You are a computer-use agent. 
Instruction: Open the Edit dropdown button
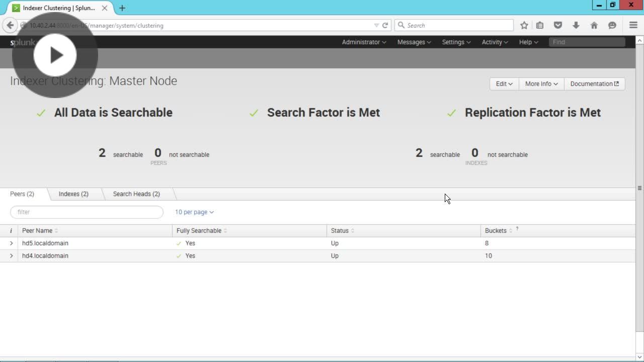click(504, 84)
